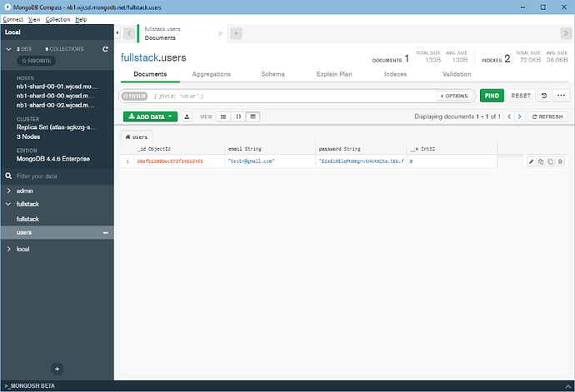Open the Collection menu
Viewport: 575px width, 392px height.
[57, 18]
